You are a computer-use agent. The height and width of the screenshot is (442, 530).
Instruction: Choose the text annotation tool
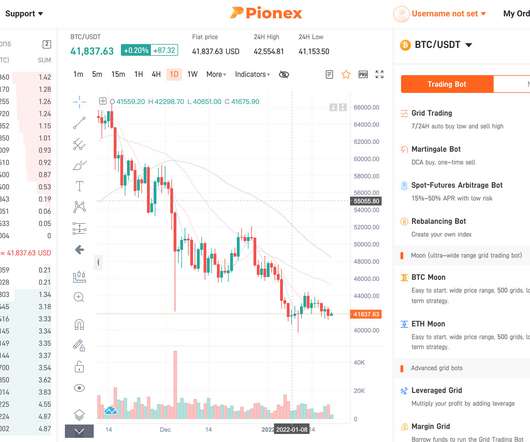79,186
